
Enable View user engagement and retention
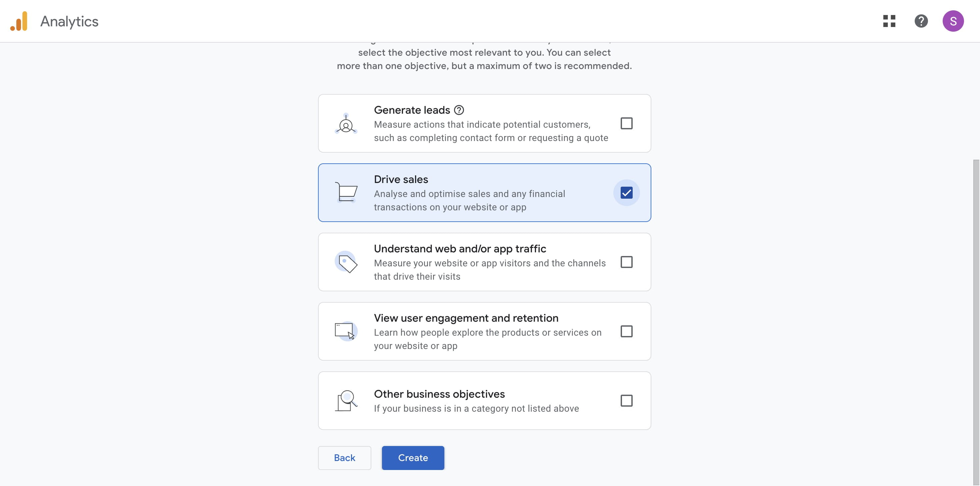pyautogui.click(x=627, y=331)
